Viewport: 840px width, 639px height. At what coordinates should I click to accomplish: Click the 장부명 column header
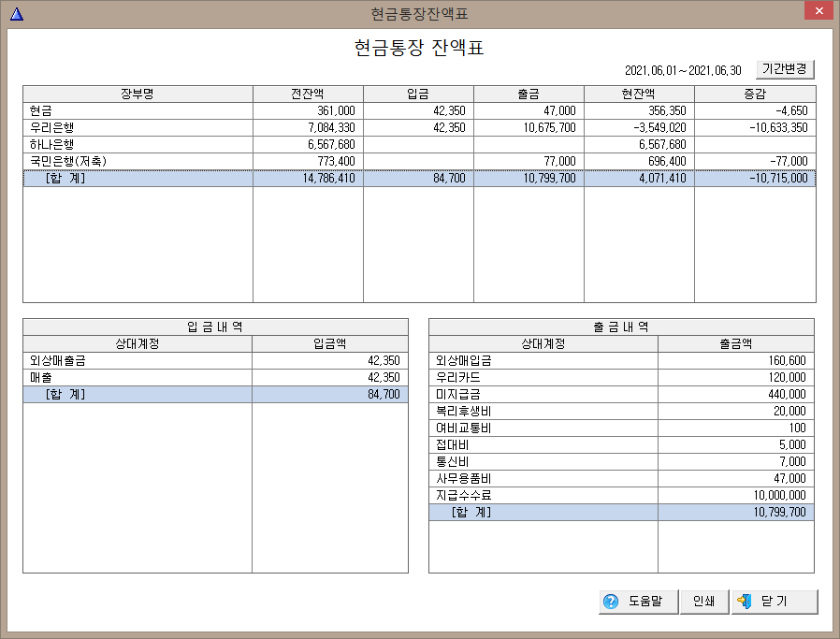point(138,94)
